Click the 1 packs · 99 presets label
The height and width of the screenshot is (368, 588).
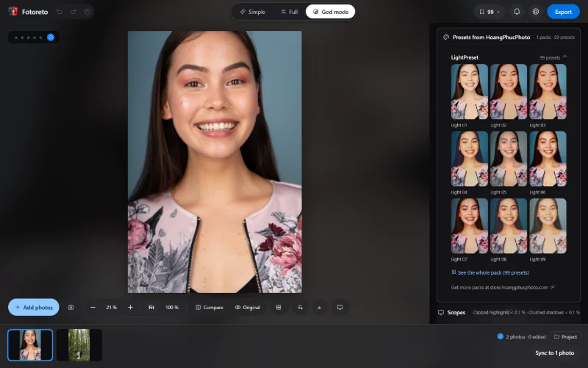[x=556, y=38]
